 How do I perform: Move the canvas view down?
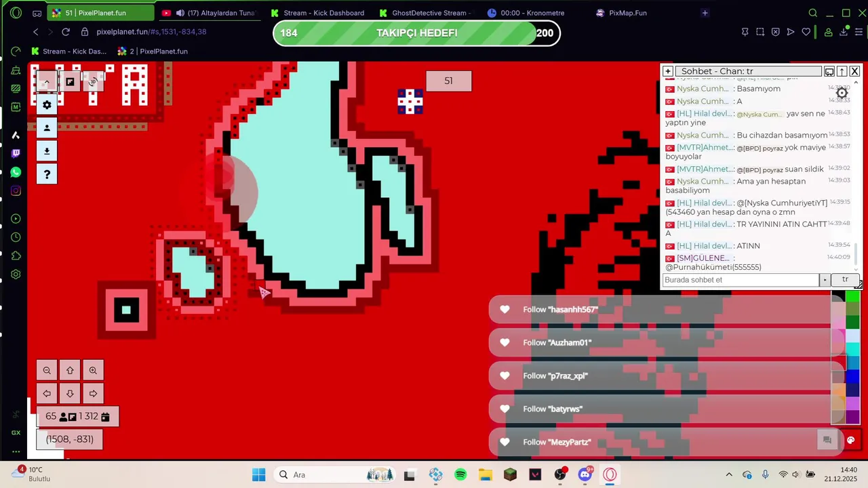coord(70,393)
